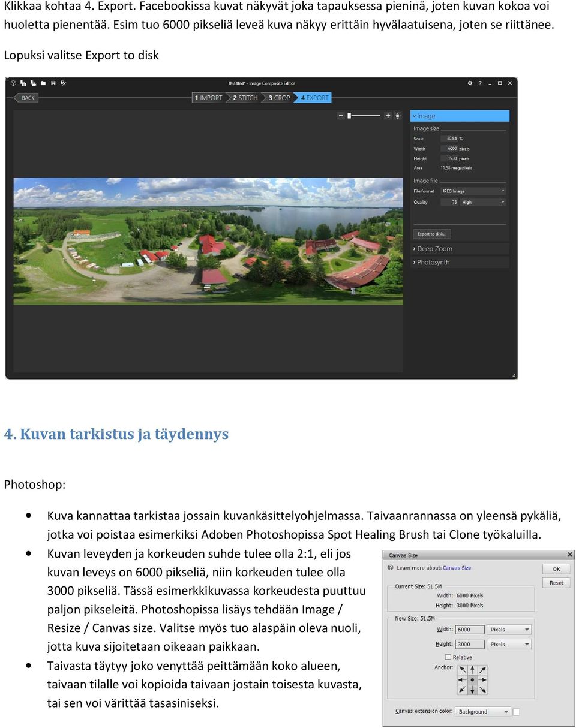Click '11,58 megapixels' area value

tap(457, 168)
